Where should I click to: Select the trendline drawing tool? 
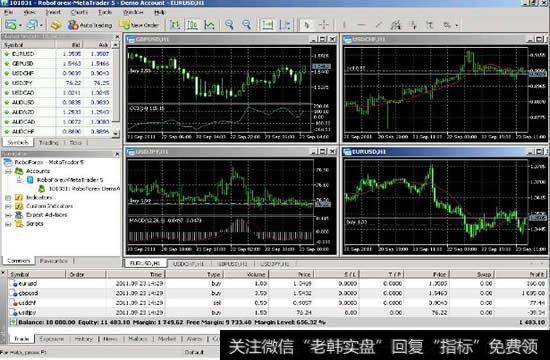click(x=378, y=25)
